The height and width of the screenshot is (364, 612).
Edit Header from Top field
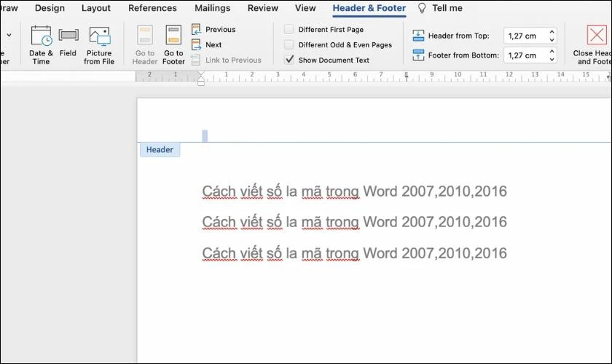point(525,36)
